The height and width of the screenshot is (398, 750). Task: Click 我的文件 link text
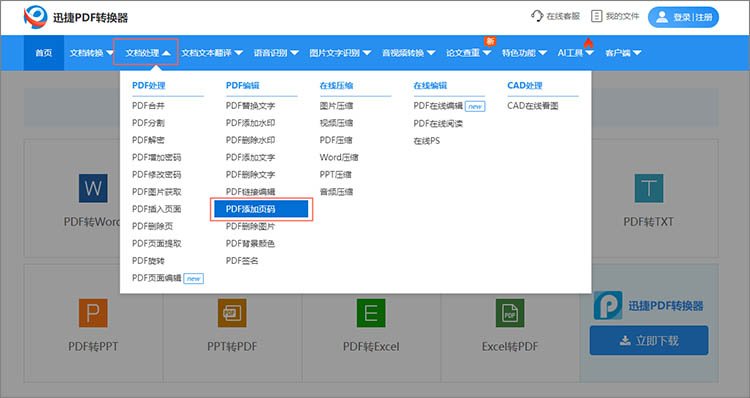(622, 16)
